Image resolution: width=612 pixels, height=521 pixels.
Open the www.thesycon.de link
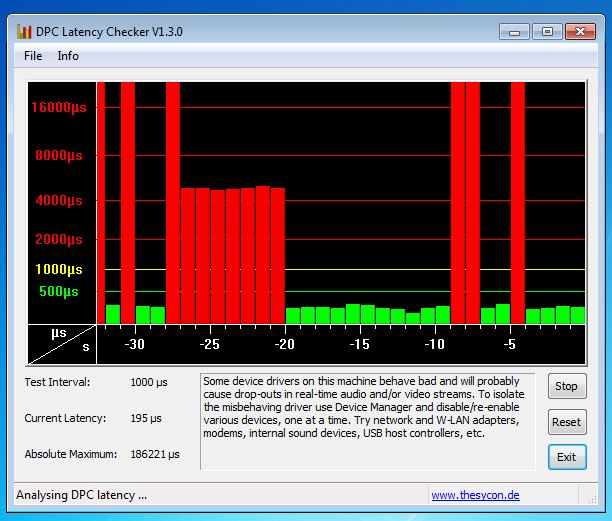pos(475,495)
